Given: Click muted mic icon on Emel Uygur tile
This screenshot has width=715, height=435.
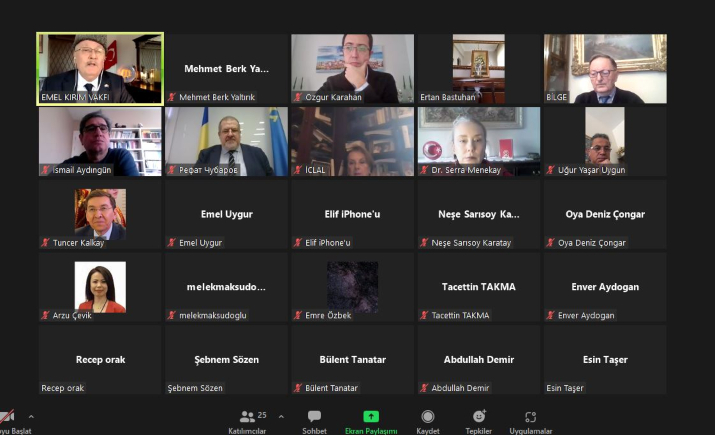Looking at the screenshot, I should (x=172, y=243).
